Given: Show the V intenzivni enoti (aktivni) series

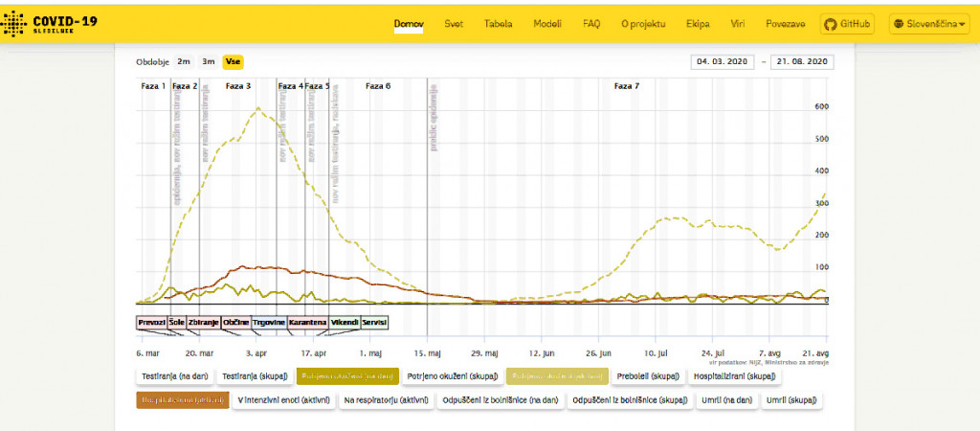Looking at the screenshot, I should (x=284, y=400).
